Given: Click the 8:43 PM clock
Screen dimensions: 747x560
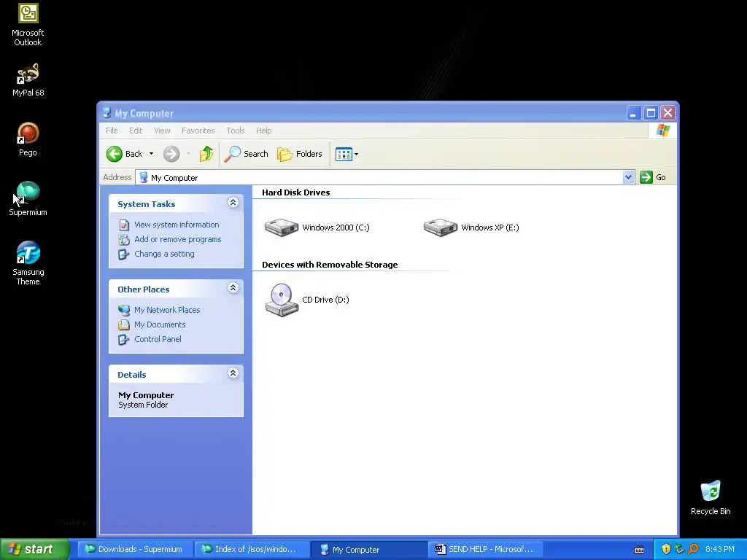Looking at the screenshot, I should (x=720, y=549).
